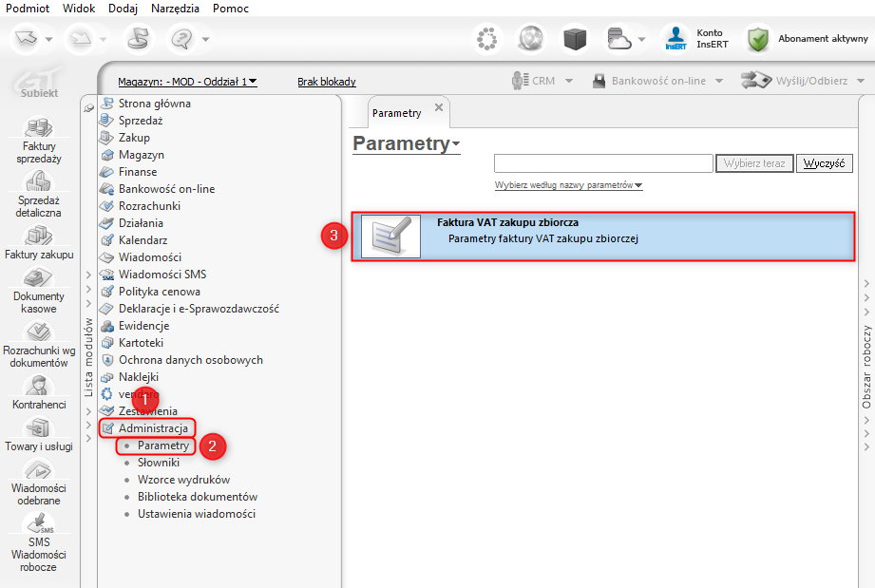Open Dokumenty kasowe shortcut icon
Image resolution: width=875 pixels, height=588 pixels.
pos(38,277)
